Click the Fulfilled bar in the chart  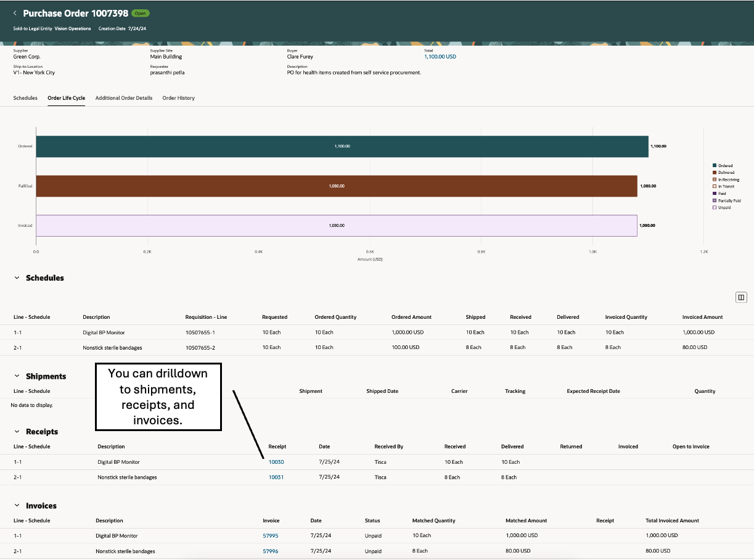click(337, 186)
